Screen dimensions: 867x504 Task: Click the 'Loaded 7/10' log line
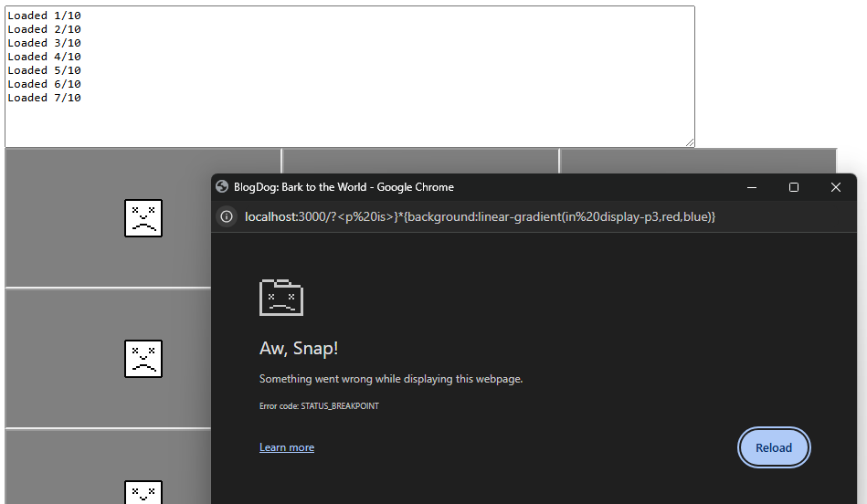[x=44, y=98]
